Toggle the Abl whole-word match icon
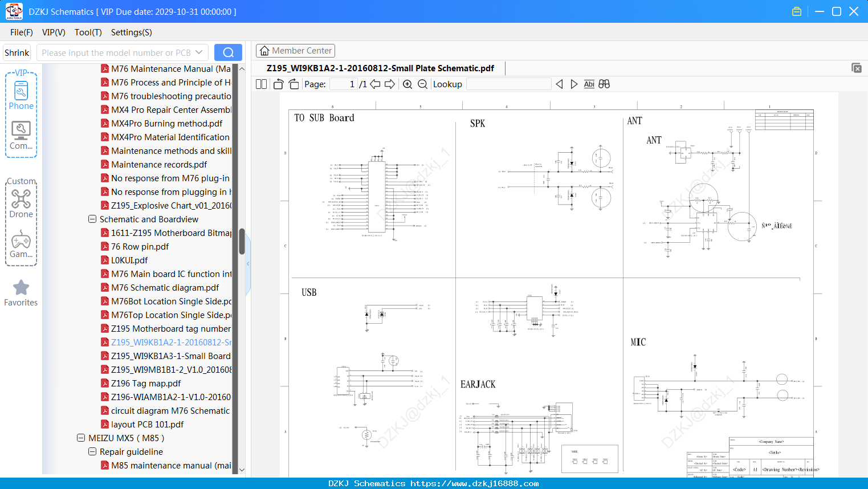868x489 pixels. coord(589,84)
